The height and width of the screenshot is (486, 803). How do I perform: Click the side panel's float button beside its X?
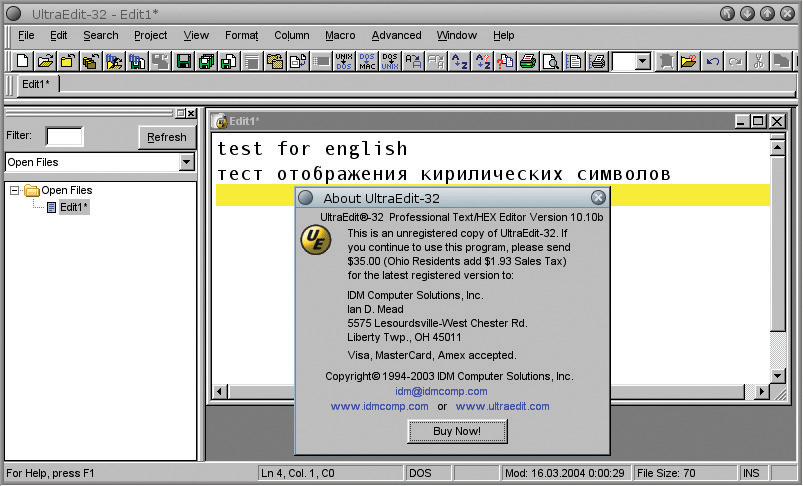(181, 113)
